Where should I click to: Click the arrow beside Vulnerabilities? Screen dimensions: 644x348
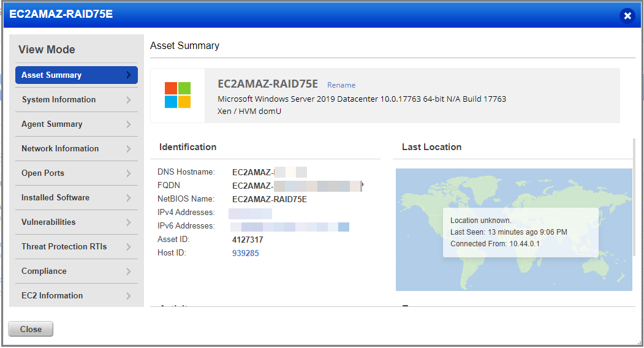pos(129,222)
